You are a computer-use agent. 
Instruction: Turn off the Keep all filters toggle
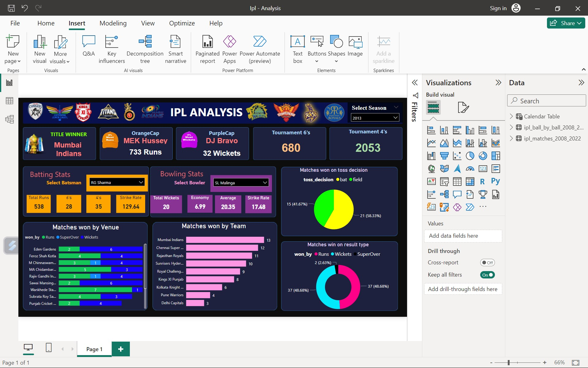pos(487,275)
